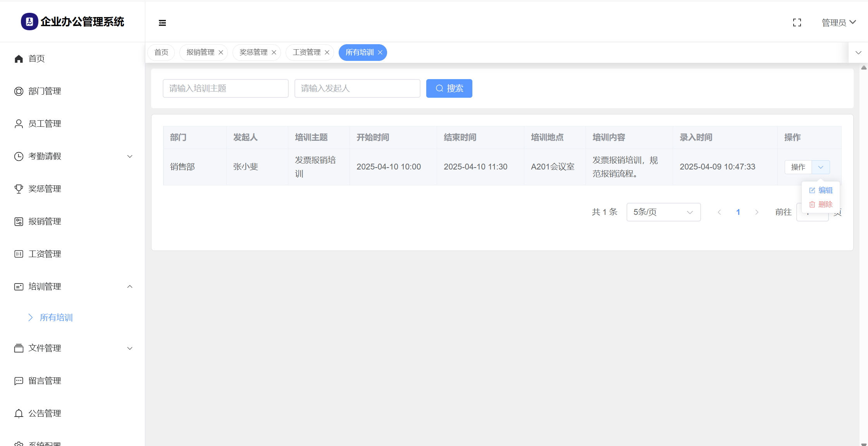Select 删除 in the operation menu

click(821, 204)
